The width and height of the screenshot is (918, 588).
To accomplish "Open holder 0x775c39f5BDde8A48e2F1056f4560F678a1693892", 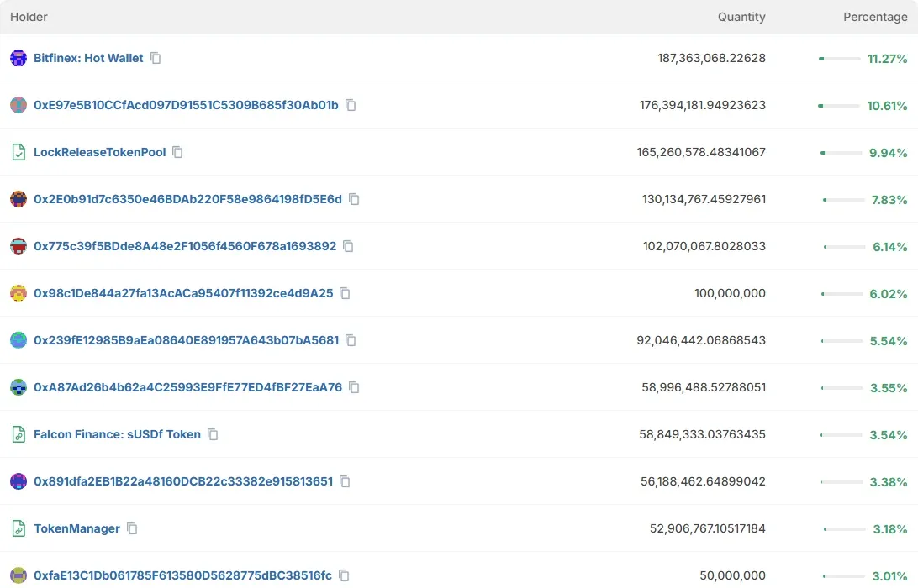I will click(185, 246).
